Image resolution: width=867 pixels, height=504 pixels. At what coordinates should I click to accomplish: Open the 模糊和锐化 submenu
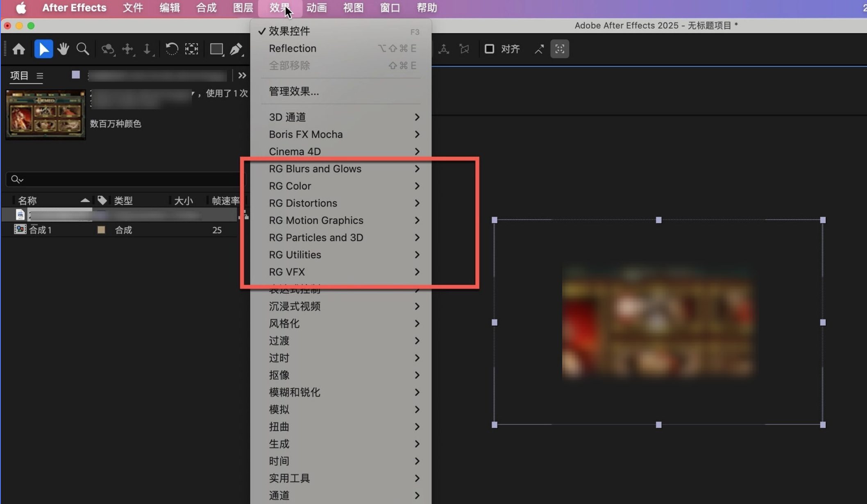click(x=340, y=393)
